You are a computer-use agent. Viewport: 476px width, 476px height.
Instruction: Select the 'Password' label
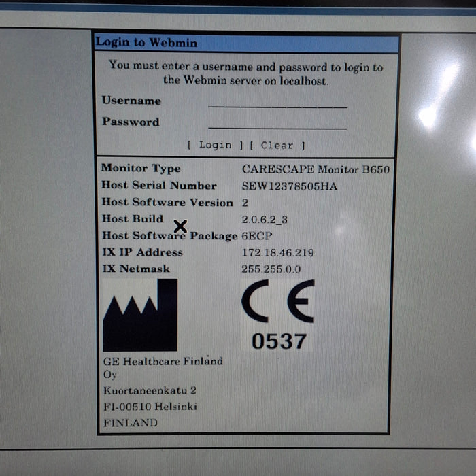coord(131,122)
